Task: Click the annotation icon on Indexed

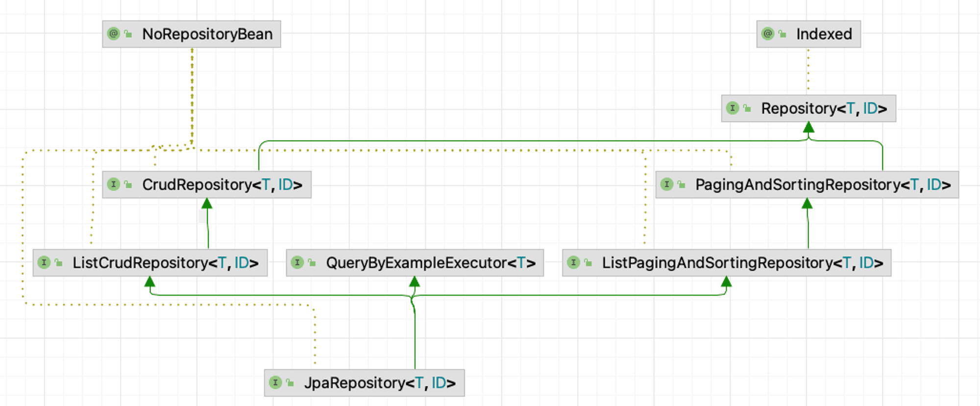Action: (768, 34)
